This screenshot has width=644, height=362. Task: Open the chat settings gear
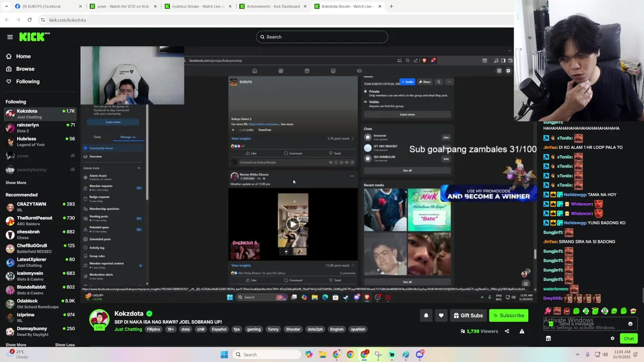tap(612, 338)
